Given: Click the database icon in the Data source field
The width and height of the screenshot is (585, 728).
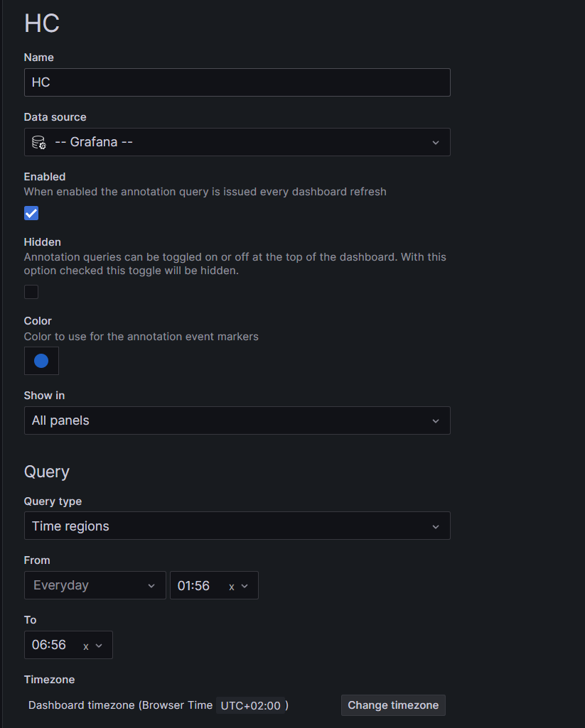Looking at the screenshot, I should tap(38, 141).
